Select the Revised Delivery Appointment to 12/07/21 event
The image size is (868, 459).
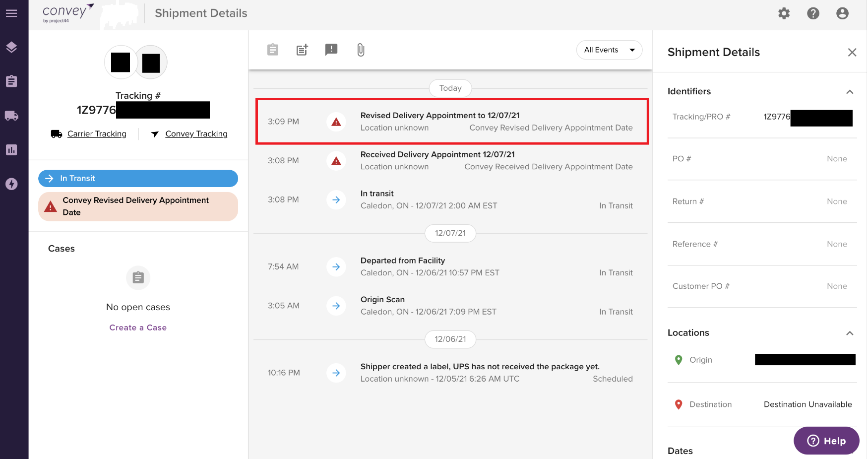click(x=452, y=122)
